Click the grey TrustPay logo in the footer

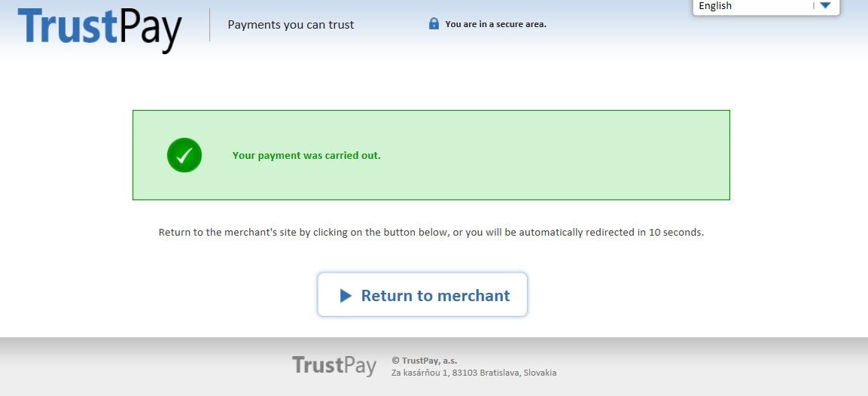pos(334,366)
